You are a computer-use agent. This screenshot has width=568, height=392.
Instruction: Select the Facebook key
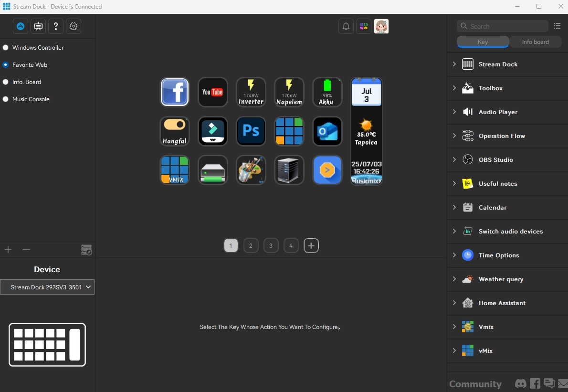pyautogui.click(x=175, y=92)
